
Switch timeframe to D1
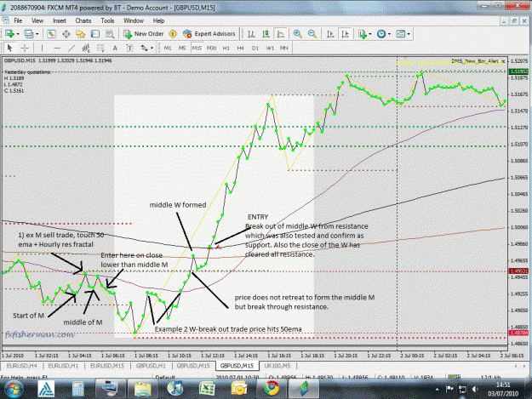pos(255,48)
